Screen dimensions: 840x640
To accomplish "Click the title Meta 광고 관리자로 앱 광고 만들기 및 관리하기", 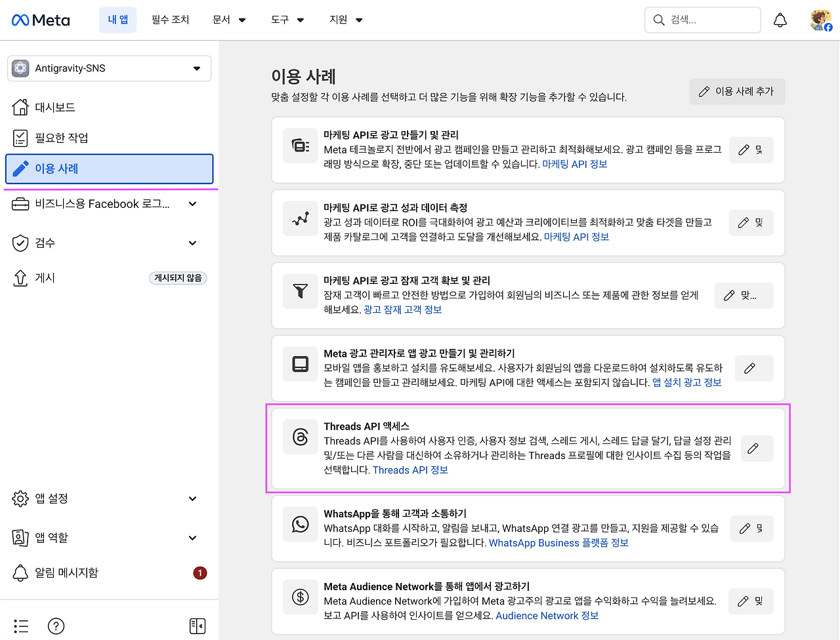I will (419, 353).
